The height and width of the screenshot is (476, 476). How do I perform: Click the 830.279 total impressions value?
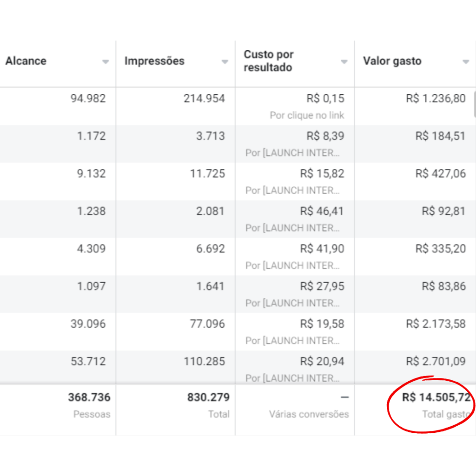pyautogui.click(x=209, y=397)
